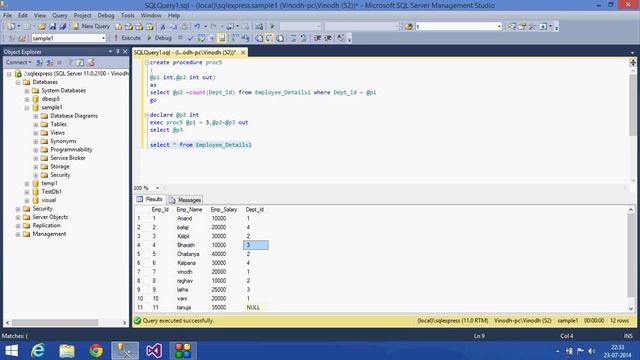
Task: Click the Start green play icon in top toolbar
Action: (x=272, y=27)
